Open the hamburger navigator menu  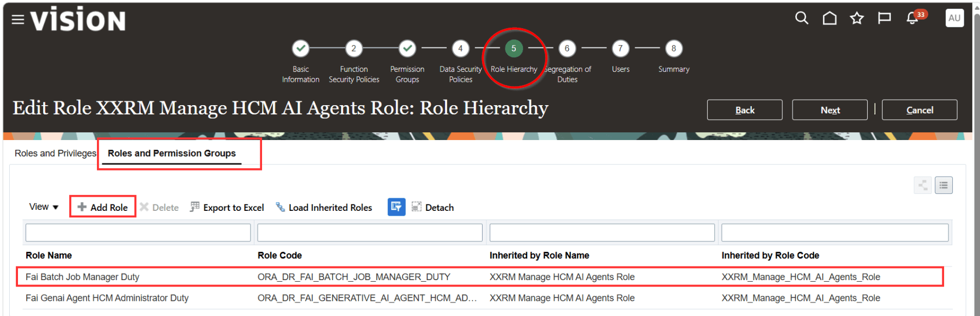click(x=18, y=20)
